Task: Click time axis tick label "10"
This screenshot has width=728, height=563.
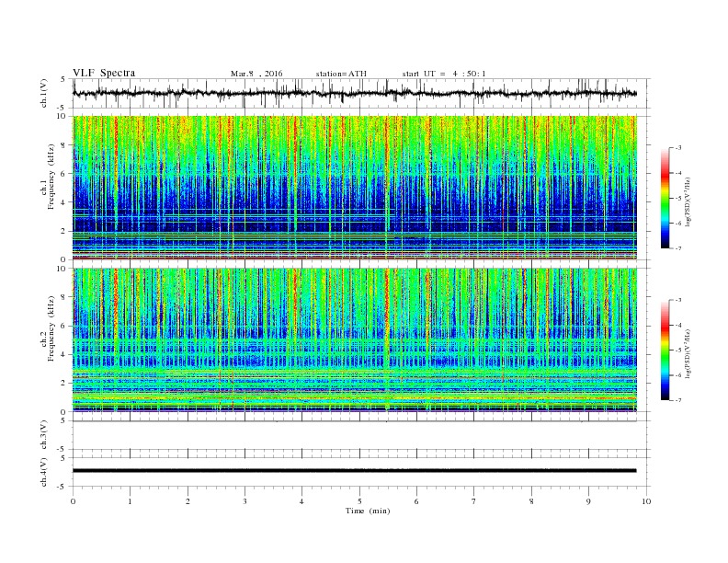Action: pos(646,501)
